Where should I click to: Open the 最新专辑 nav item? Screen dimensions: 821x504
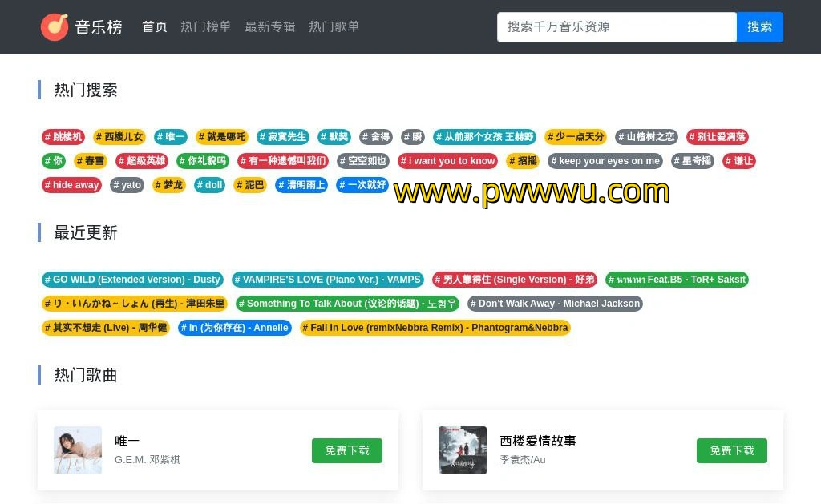[270, 26]
